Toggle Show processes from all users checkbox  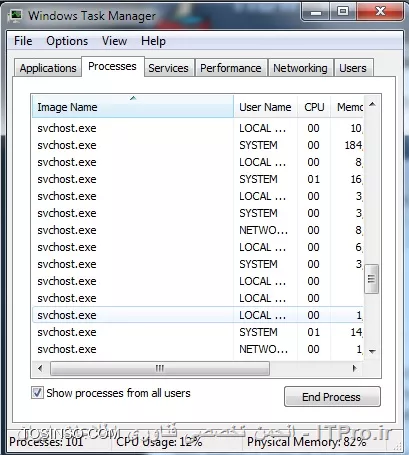(37, 393)
